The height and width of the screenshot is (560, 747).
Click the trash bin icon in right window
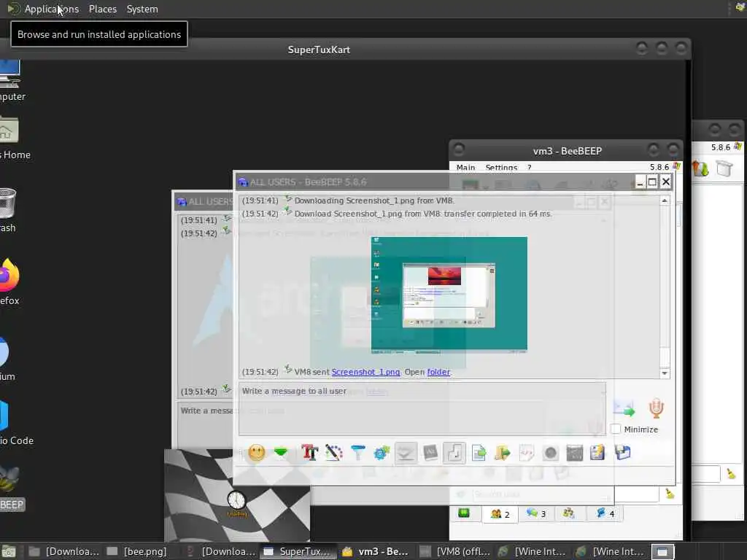point(724,168)
